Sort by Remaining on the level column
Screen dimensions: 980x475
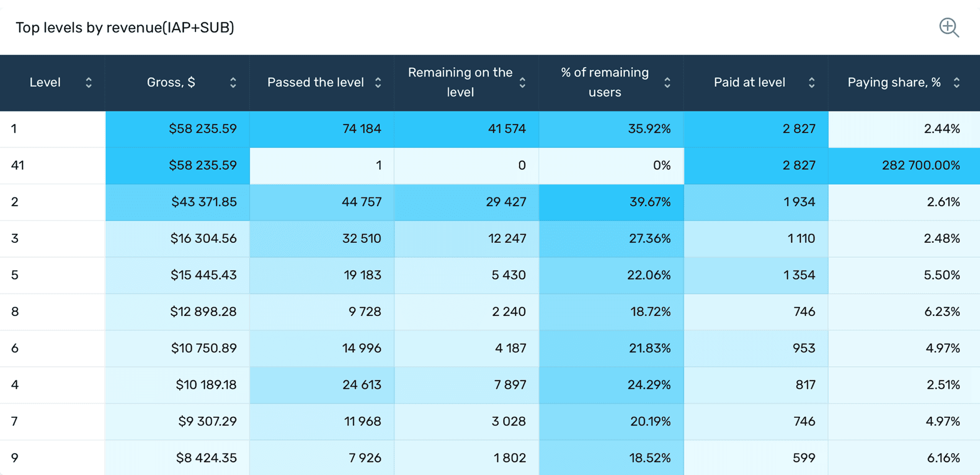[523, 83]
